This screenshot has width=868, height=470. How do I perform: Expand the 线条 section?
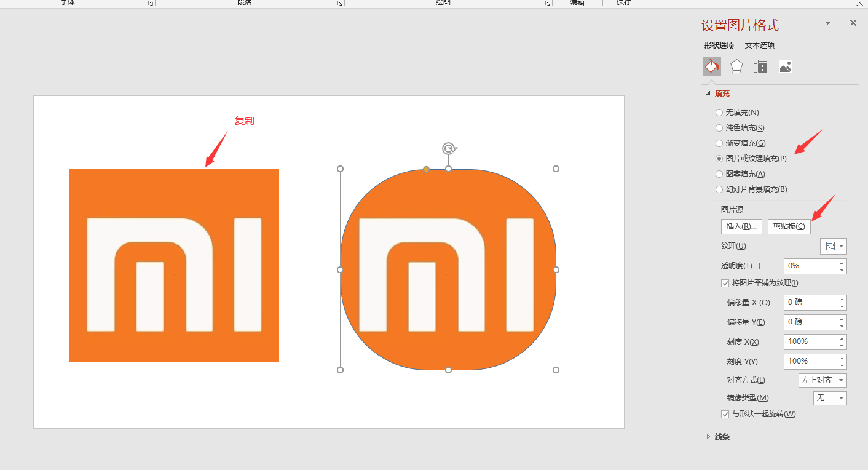click(708, 437)
